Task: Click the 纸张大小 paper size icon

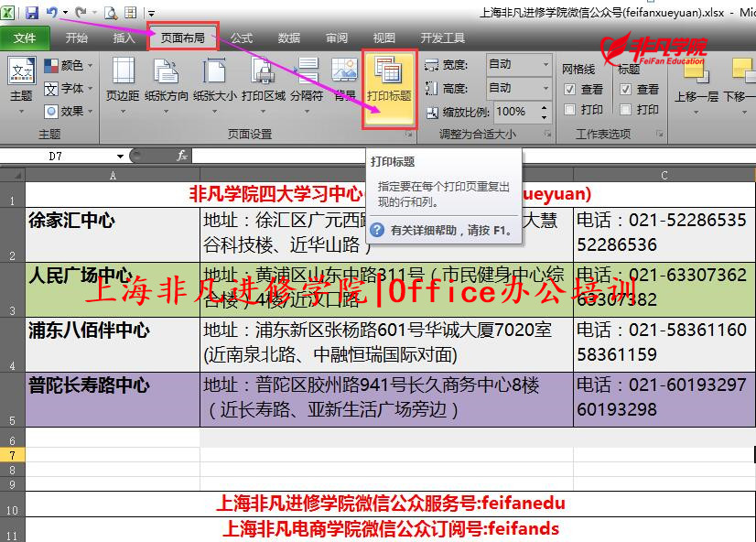Action: (214, 72)
